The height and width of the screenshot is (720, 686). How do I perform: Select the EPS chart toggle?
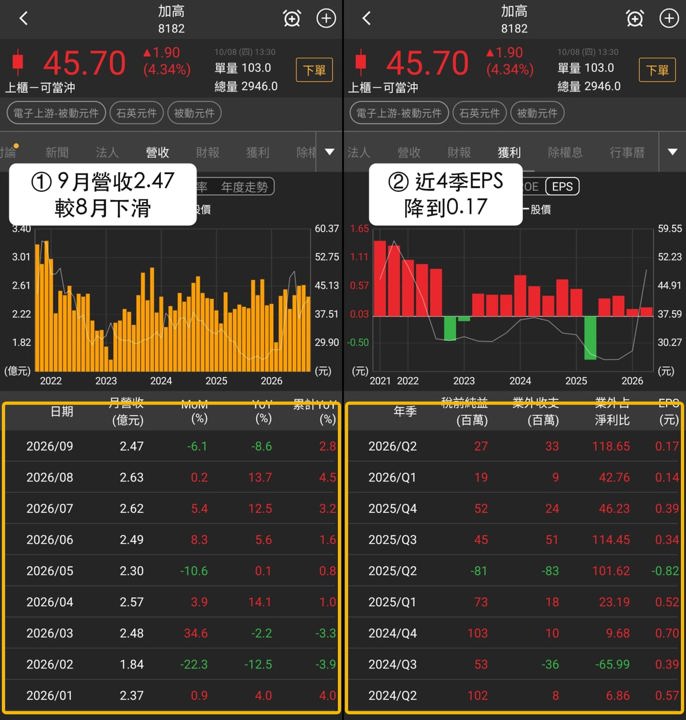562,186
